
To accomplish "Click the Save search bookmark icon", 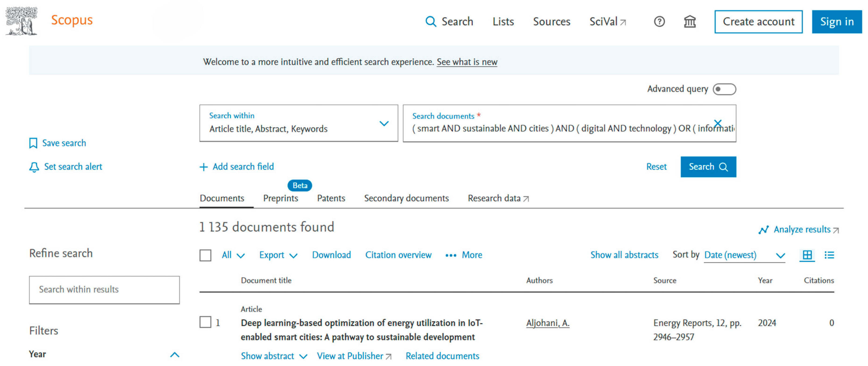I will click(x=33, y=143).
